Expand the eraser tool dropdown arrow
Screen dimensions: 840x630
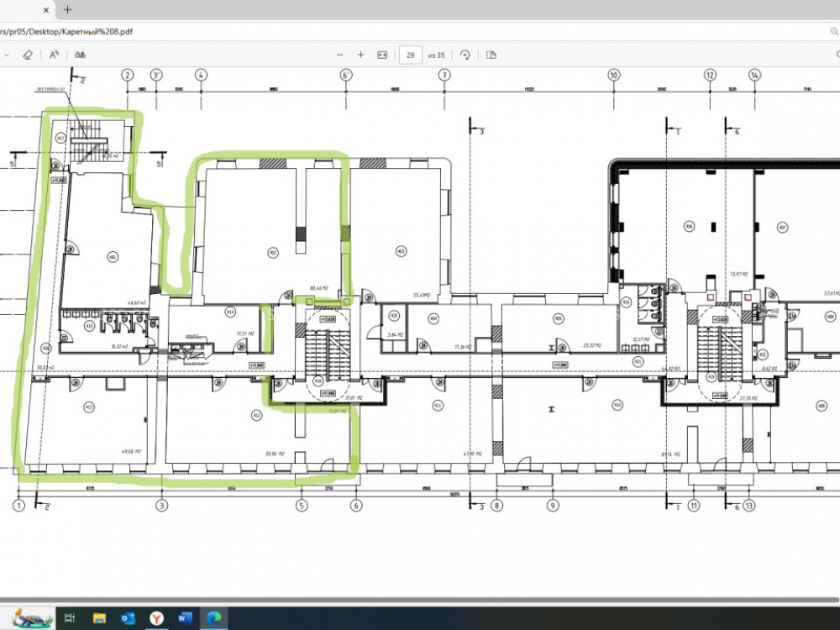[x=7, y=55]
